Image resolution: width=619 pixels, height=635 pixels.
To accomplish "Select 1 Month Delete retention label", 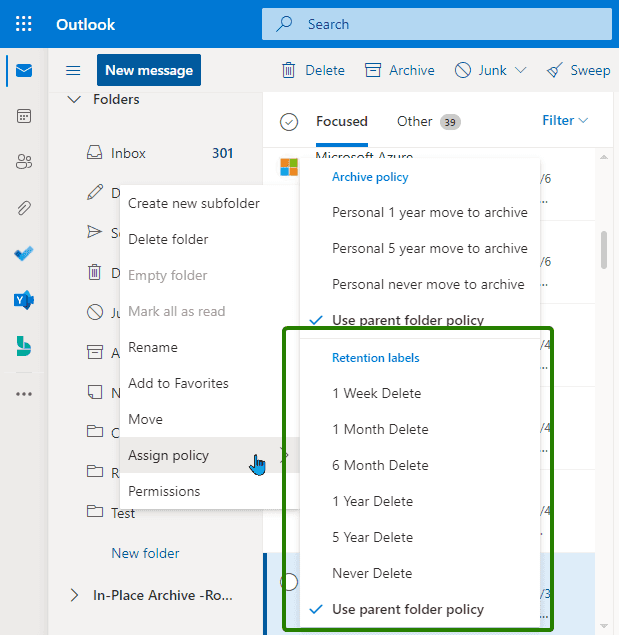I will [420, 429].
